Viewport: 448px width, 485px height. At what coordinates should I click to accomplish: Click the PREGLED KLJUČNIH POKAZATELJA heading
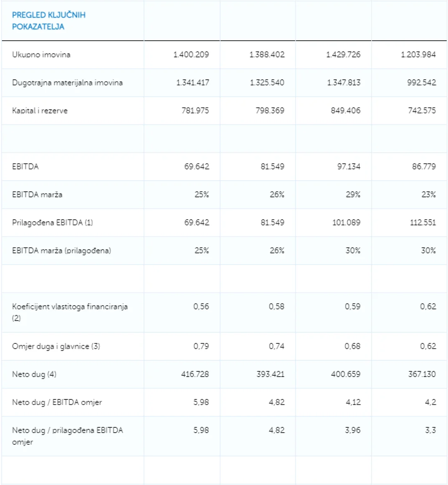pos(49,21)
